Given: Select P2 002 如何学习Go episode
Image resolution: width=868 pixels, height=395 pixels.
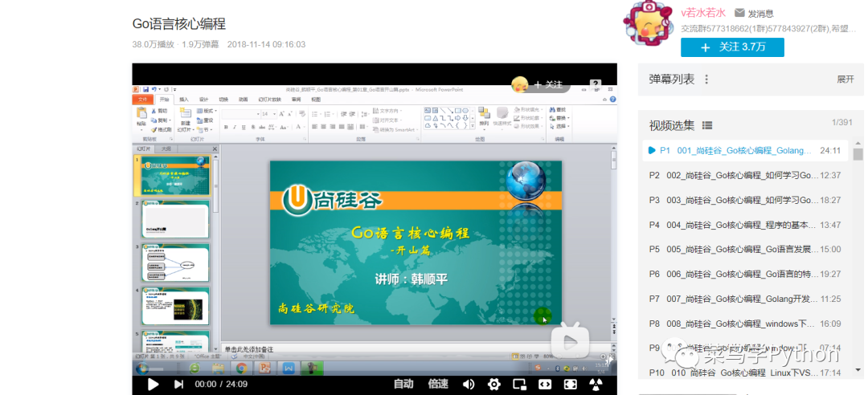Looking at the screenshot, I should (745, 175).
